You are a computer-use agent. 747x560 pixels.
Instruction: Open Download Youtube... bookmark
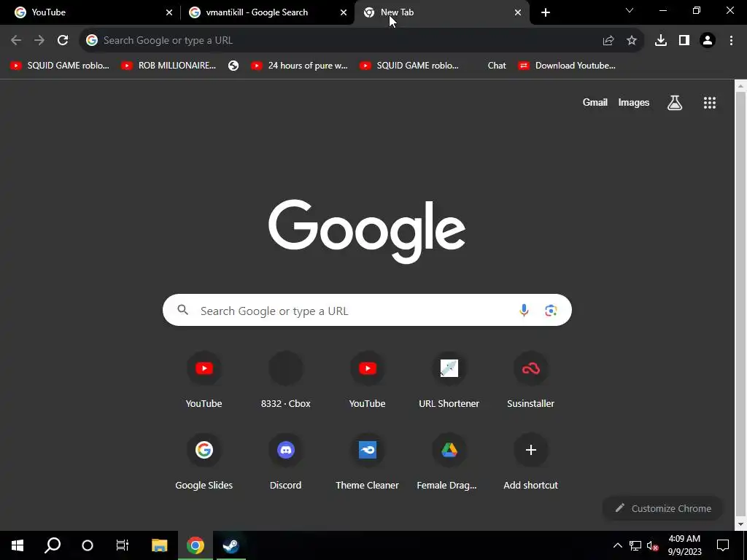click(567, 66)
